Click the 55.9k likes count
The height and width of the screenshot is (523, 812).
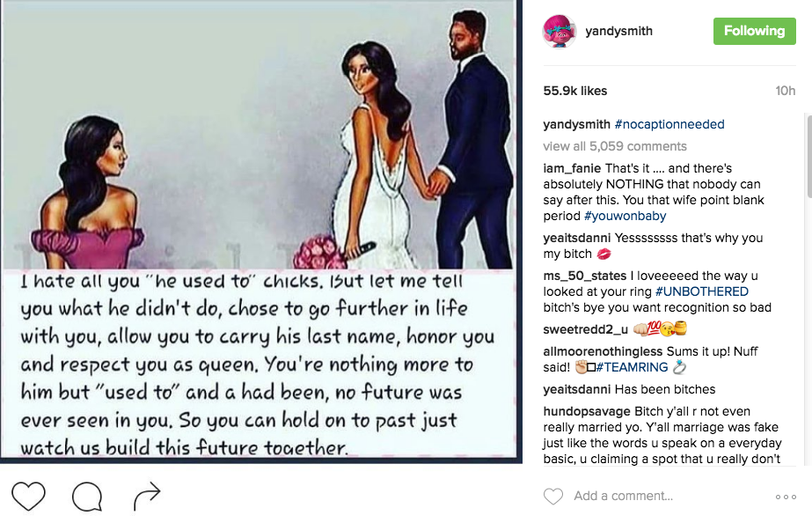click(x=575, y=91)
